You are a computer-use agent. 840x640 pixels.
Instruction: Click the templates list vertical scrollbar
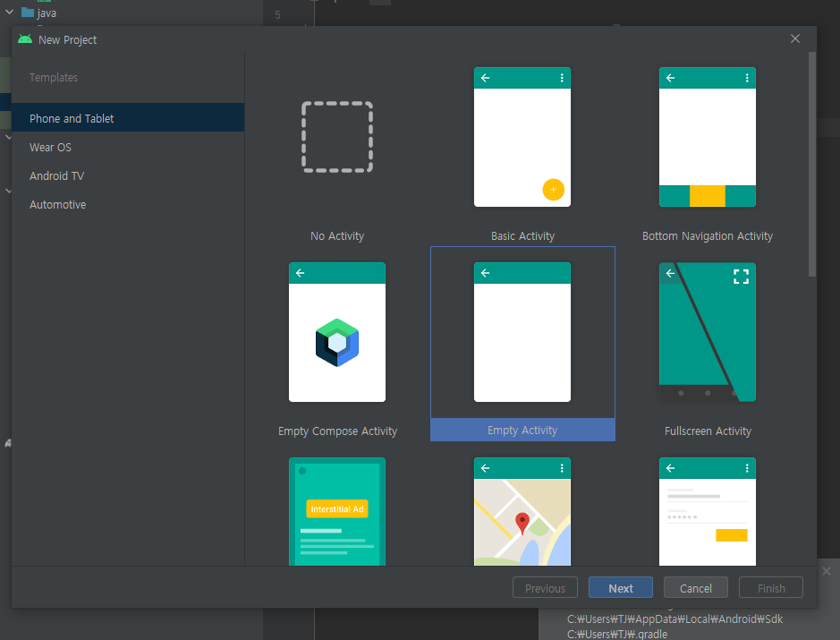pos(812,164)
